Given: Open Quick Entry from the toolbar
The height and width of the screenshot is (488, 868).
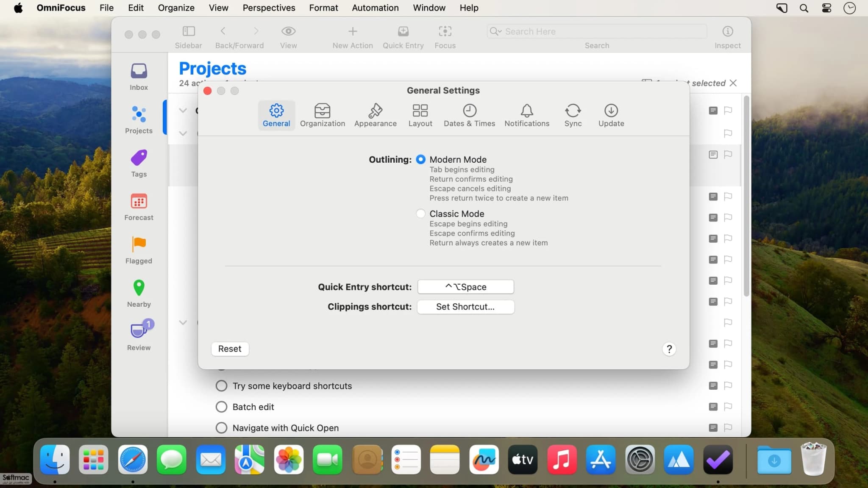Looking at the screenshot, I should tap(403, 31).
